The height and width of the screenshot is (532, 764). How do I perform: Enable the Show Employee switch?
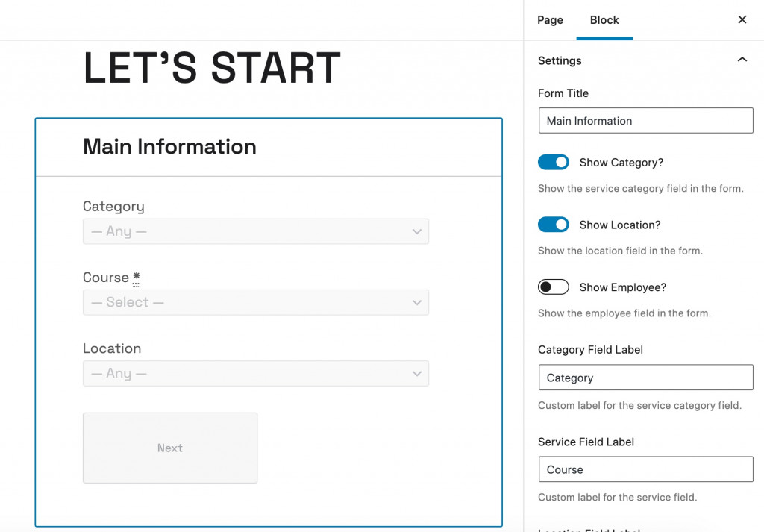pos(553,287)
